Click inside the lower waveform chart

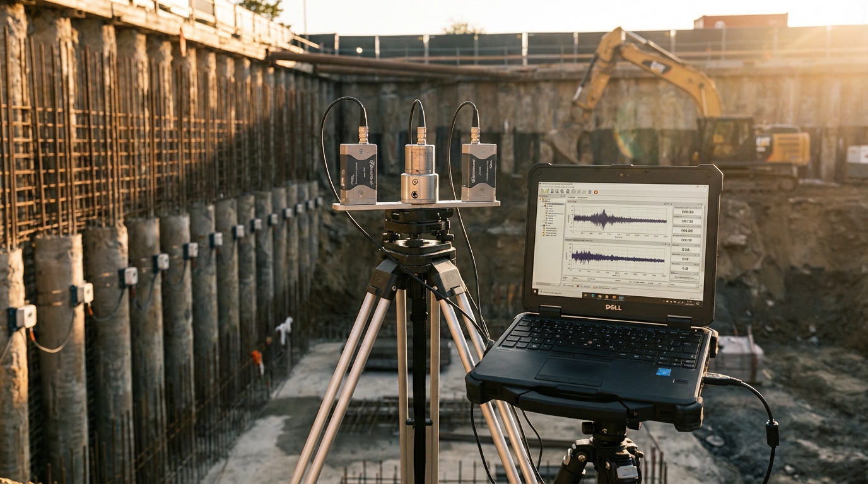pyautogui.click(x=618, y=257)
